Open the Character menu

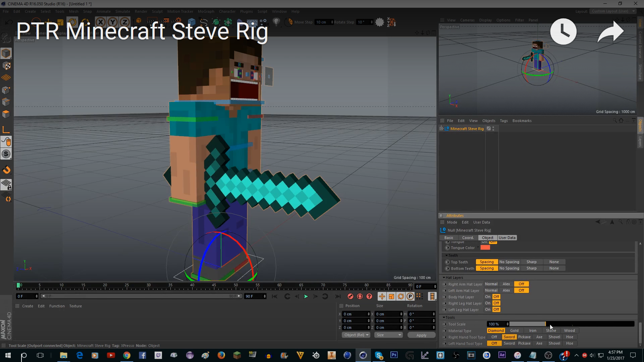pos(227,11)
